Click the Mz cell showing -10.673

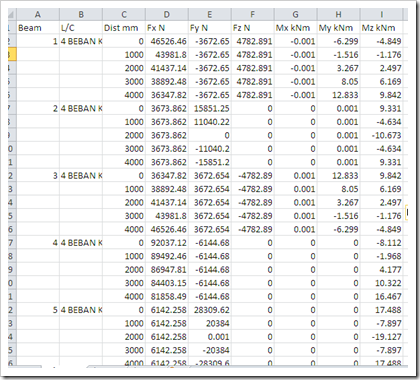pyautogui.click(x=381, y=135)
